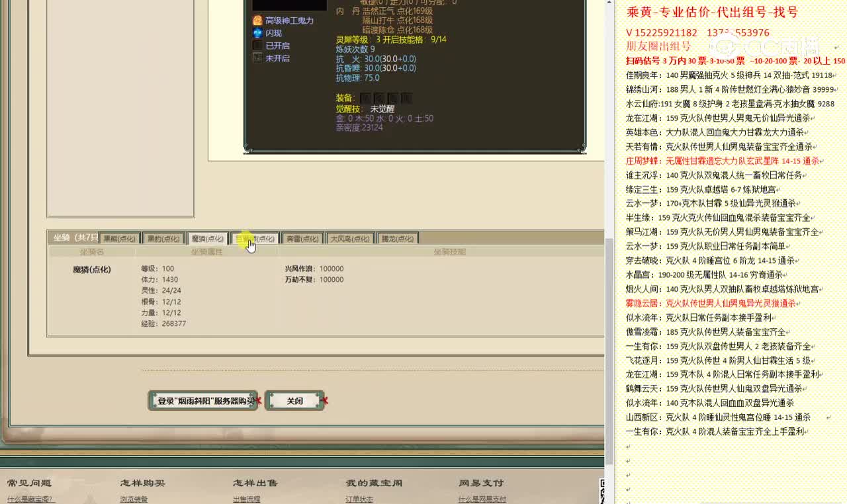Click 万劫不复: 100000 skill text
The image size is (847, 504).
tap(314, 280)
